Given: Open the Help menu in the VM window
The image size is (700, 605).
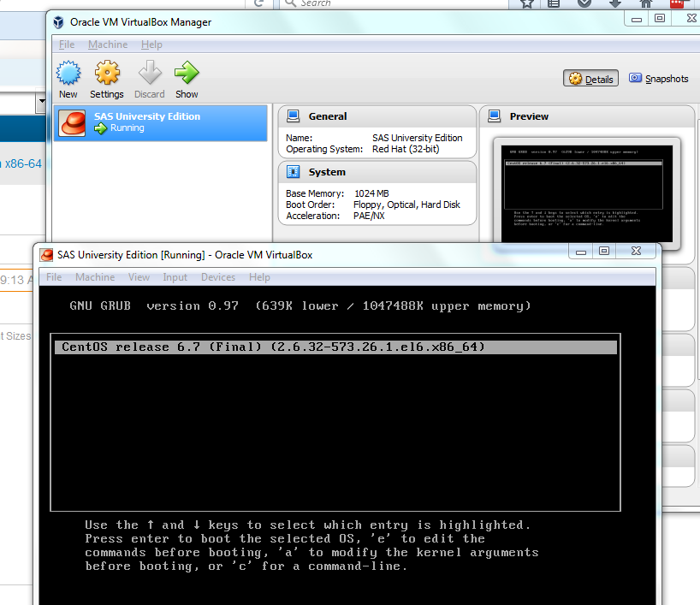Looking at the screenshot, I should (x=259, y=277).
